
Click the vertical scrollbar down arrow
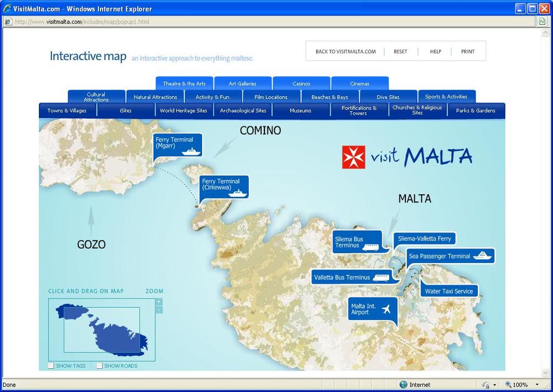[545, 373]
